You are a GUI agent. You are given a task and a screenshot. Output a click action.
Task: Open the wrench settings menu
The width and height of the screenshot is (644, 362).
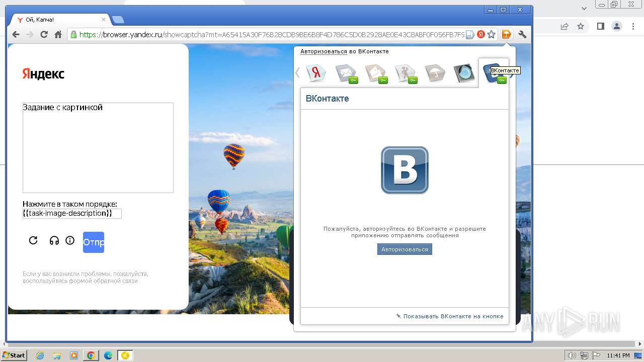(x=522, y=34)
